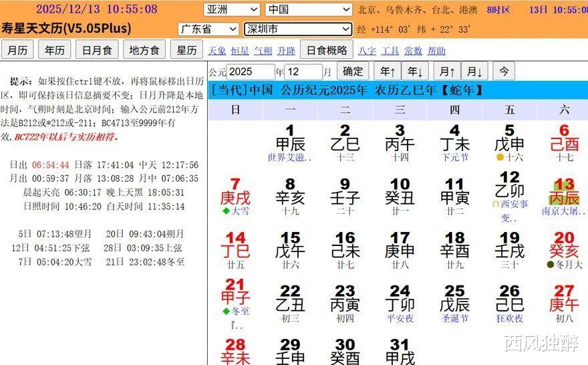Expand the city dropdown 深圳市
Image resolution: width=588 pixels, height=365 pixels.
click(x=298, y=29)
